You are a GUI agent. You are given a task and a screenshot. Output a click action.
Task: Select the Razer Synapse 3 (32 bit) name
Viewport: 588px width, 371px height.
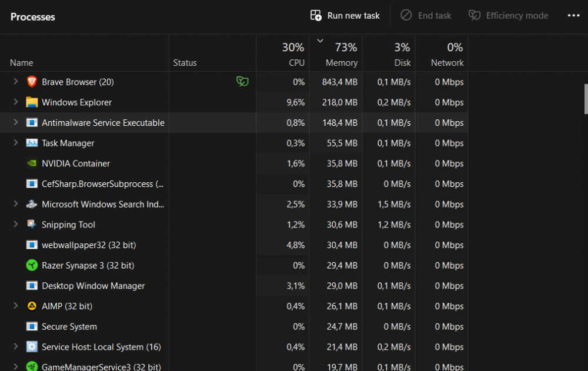pyautogui.click(x=88, y=266)
